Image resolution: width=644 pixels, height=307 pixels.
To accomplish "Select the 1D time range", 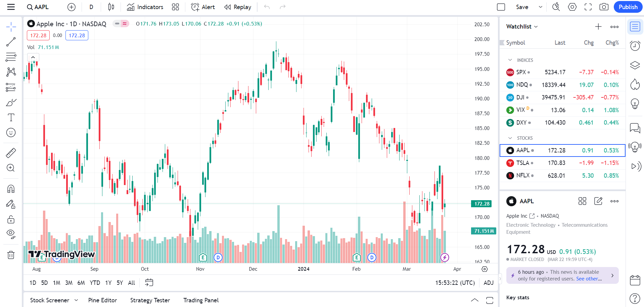I will [x=33, y=283].
